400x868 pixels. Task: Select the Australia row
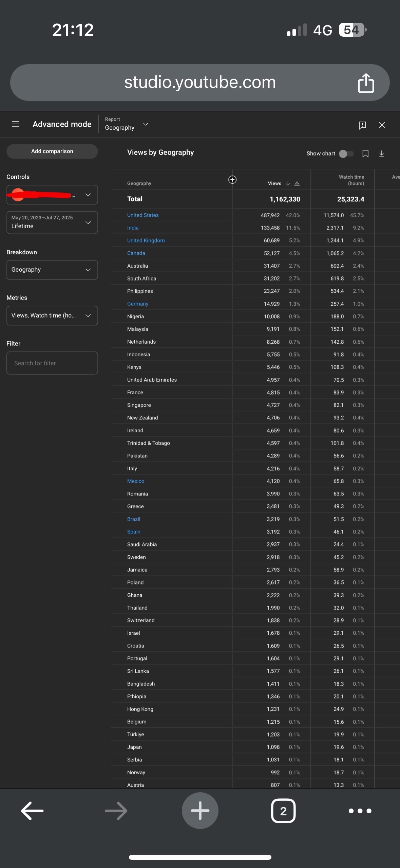coord(255,266)
